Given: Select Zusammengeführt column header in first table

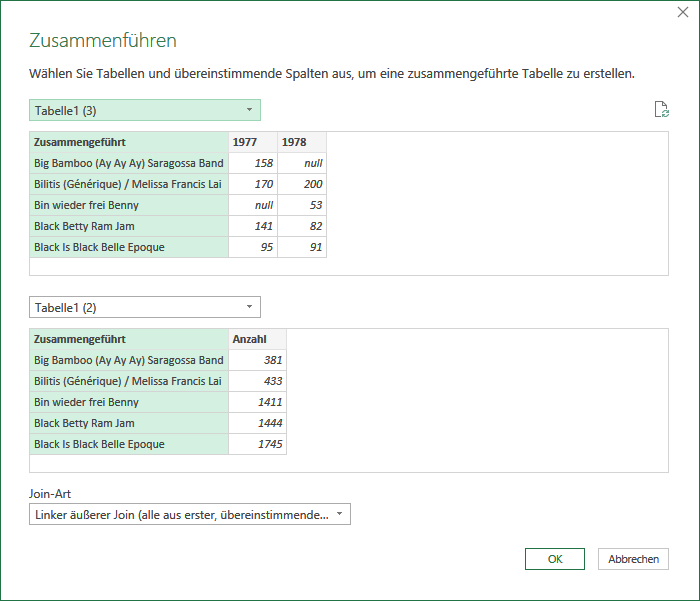Looking at the screenshot, I should tap(129, 142).
